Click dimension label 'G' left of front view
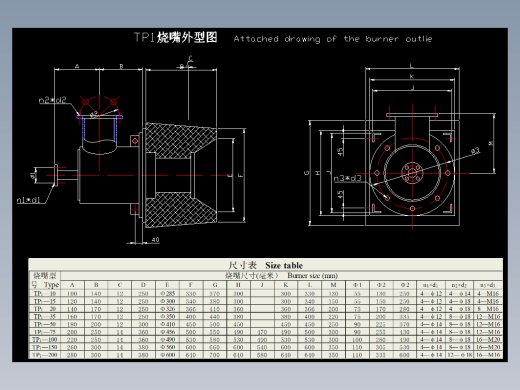Screen dimensions: 520x390 click(307, 173)
